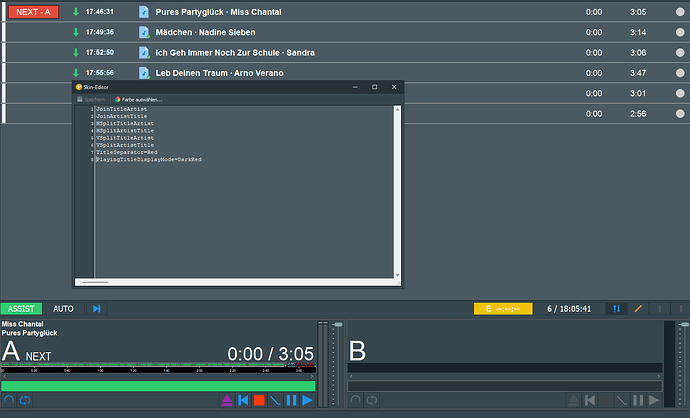The height and width of the screenshot is (418, 690).
Task: Toggle the loop icon on player A
Action: tap(24, 401)
